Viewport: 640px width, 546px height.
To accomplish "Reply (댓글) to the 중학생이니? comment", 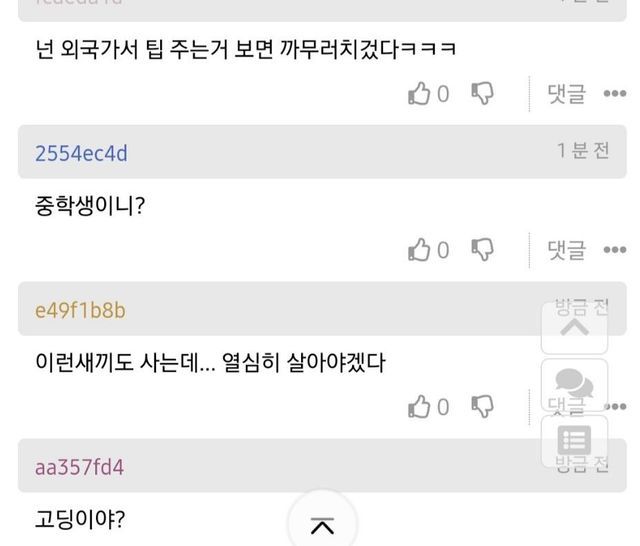I will pyautogui.click(x=566, y=250).
